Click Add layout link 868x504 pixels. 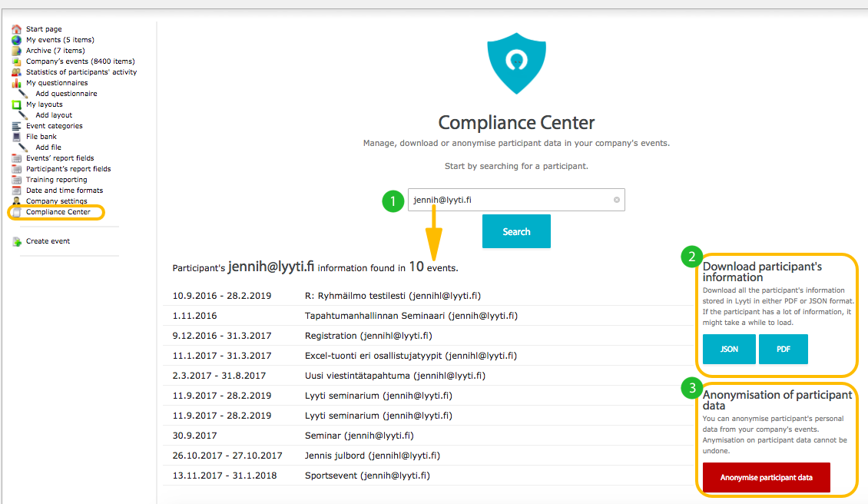54,115
